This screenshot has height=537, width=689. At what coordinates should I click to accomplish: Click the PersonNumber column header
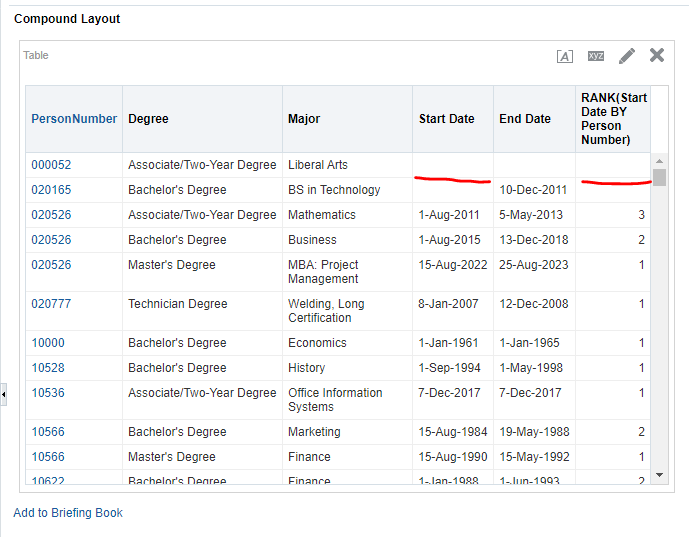click(x=74, y=119)
